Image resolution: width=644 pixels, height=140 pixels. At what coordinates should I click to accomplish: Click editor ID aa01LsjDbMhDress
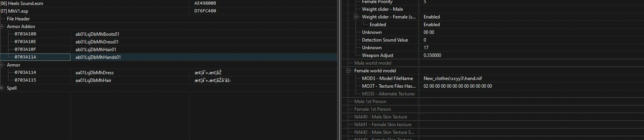pyautogui.click(x=94, y=73)
